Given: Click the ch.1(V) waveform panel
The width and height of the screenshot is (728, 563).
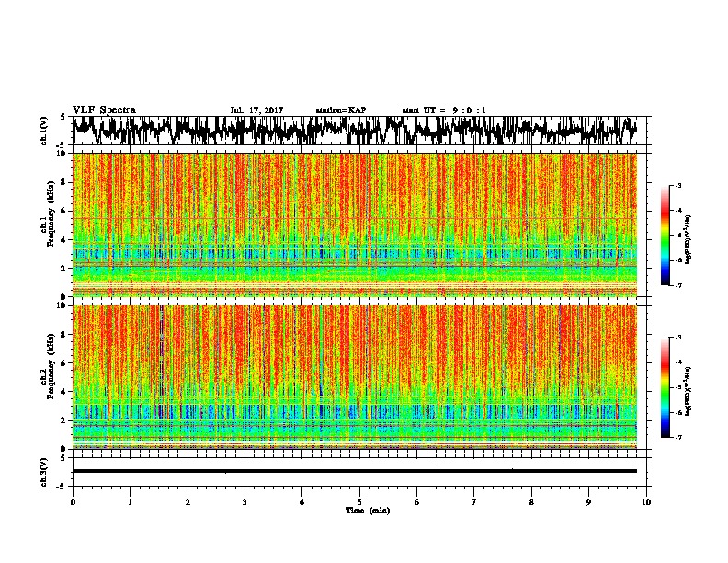Looking at the screenshot, I should tap(359, 131).
